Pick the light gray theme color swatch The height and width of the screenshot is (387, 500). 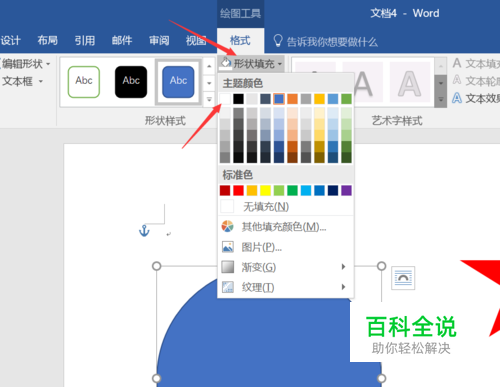pos(252,99)
